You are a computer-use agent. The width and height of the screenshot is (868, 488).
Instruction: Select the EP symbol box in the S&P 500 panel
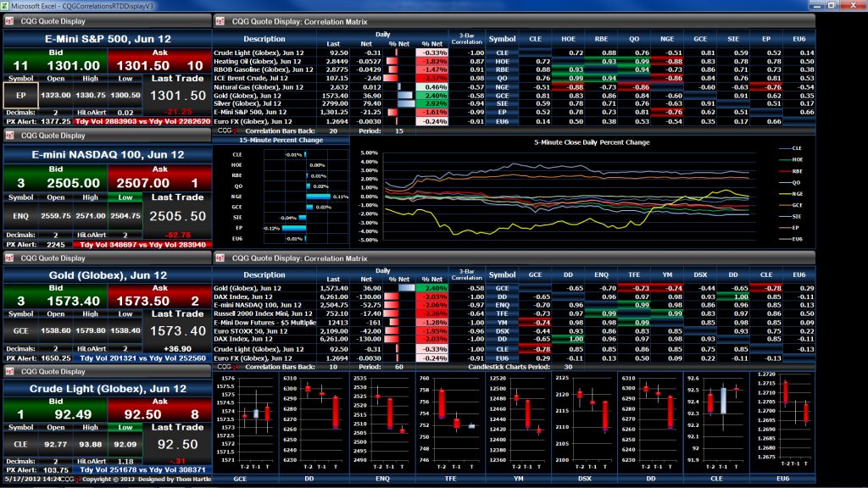20,95
